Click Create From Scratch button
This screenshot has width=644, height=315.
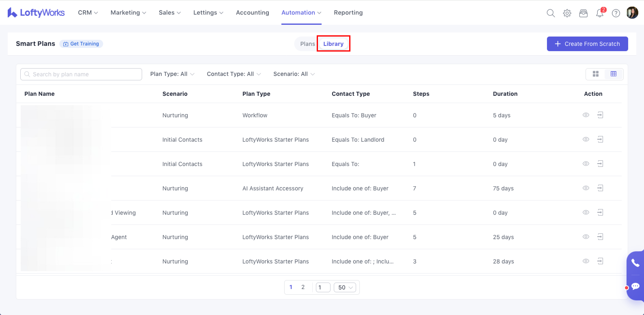point(587,44)
